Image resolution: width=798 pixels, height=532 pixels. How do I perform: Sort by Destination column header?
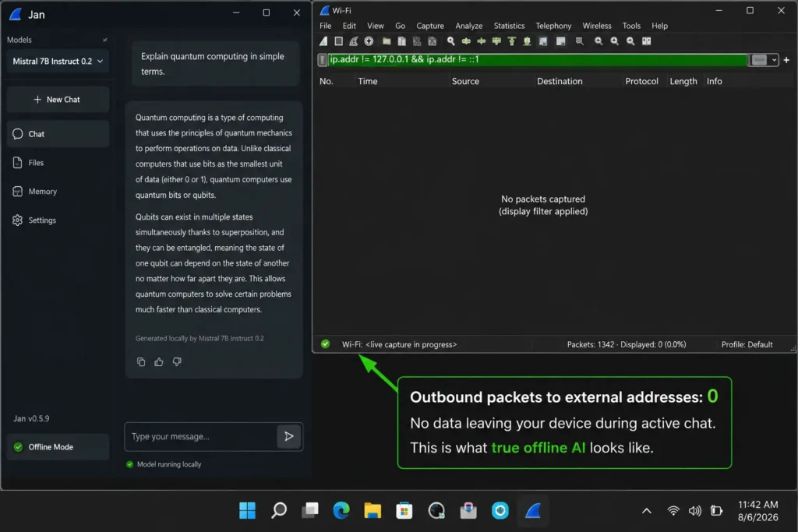560,81
